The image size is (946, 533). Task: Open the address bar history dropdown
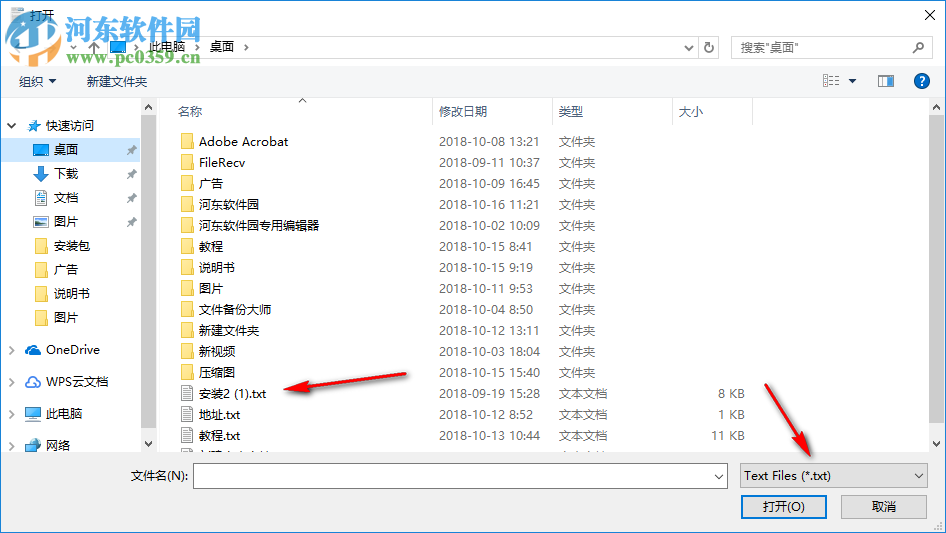click(x=688, y=47)
